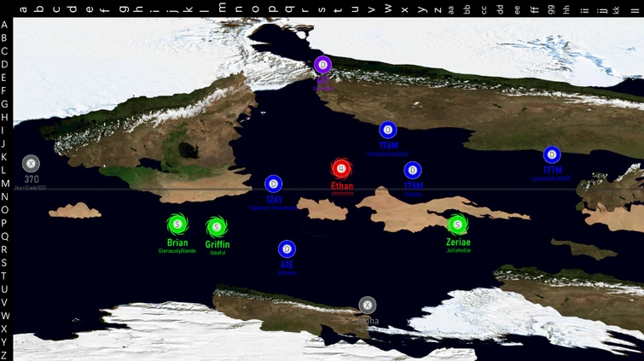Click row label uppercase A

pyautogui.click(x=4, y=25)
